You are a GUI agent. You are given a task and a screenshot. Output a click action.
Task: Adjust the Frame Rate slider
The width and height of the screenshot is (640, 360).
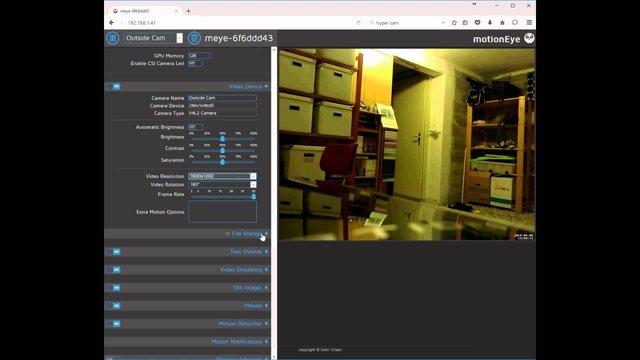(x=253, y=196)
